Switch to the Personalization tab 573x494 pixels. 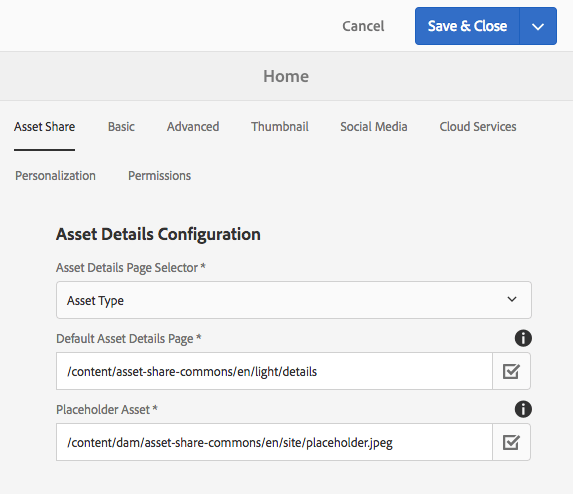(x=55, y=176)
